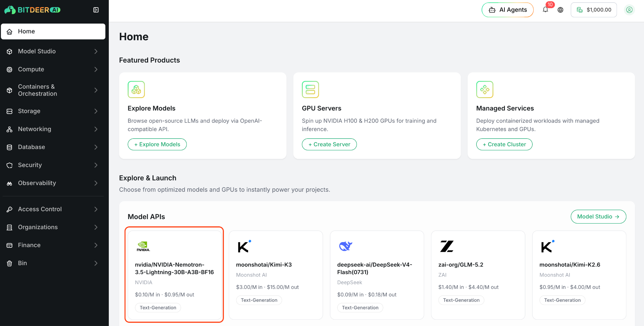Viewport: 644px width, 326px height.
Task: Click the GPU Servers rack icon
Action: pos(310,90)
